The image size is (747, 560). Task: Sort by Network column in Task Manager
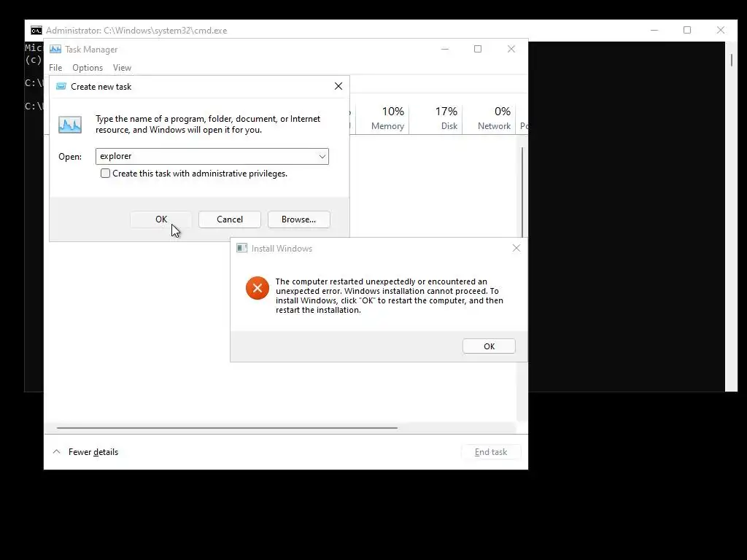(489, 119)
